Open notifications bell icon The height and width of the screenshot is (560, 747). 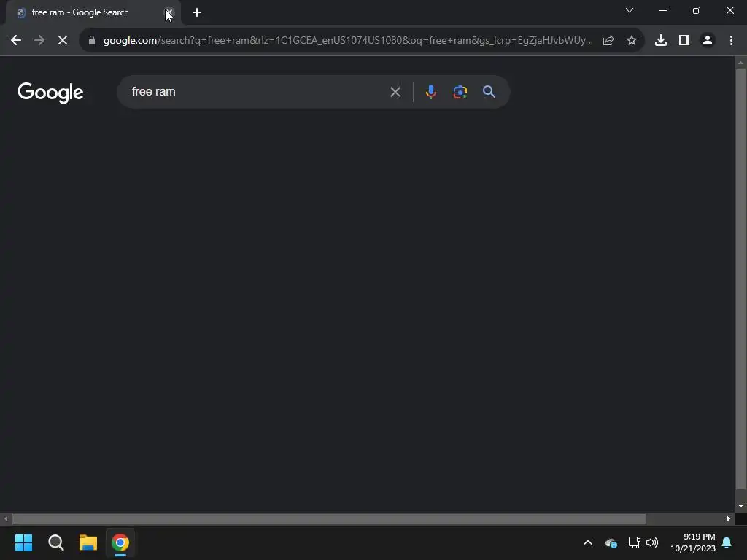pyautogui.click(x=727, y=542)
